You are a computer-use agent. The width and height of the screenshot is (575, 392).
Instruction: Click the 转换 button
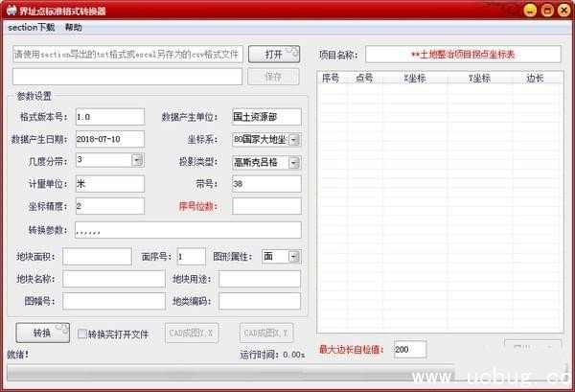[42, 334]
